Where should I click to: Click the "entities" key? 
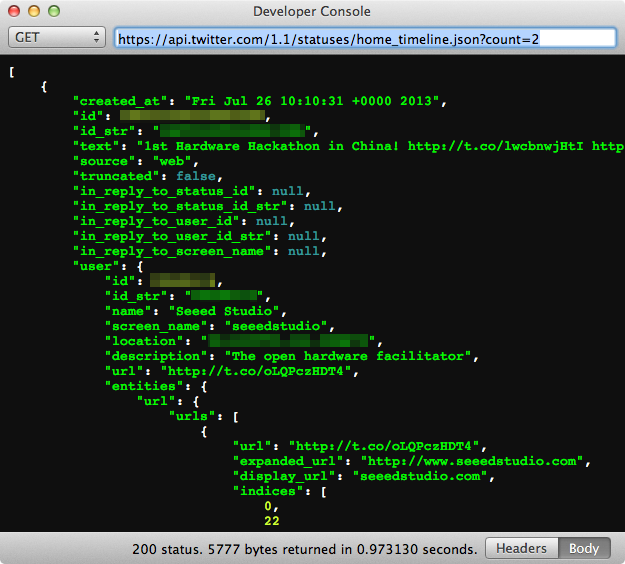click(x=144, y=386)
